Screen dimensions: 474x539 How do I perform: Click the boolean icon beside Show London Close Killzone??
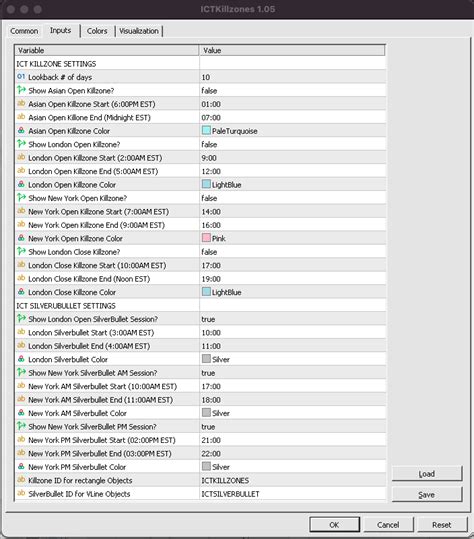tap(21, 251)
